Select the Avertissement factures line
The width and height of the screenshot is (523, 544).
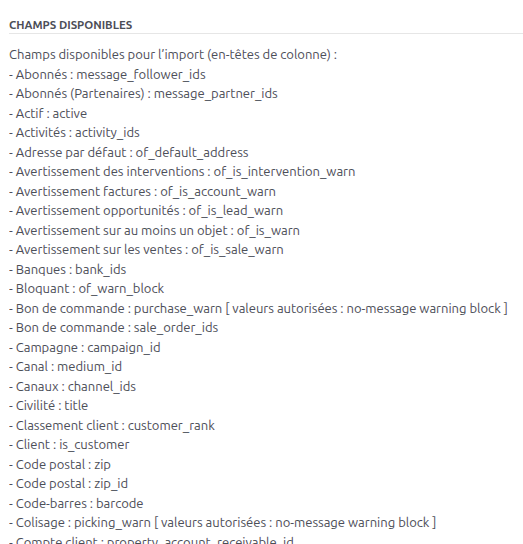click(x=142, y=192)
